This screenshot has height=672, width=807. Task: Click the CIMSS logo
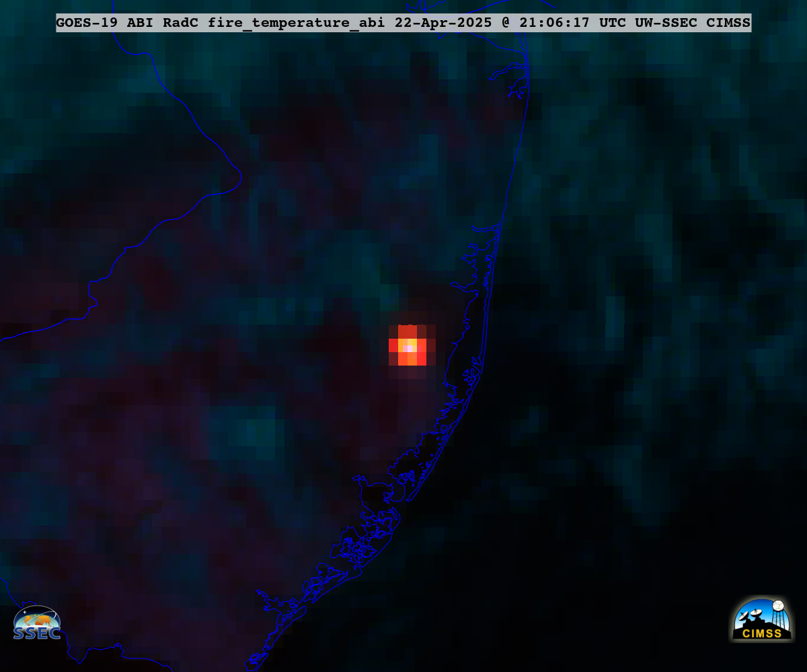point(761,620)
